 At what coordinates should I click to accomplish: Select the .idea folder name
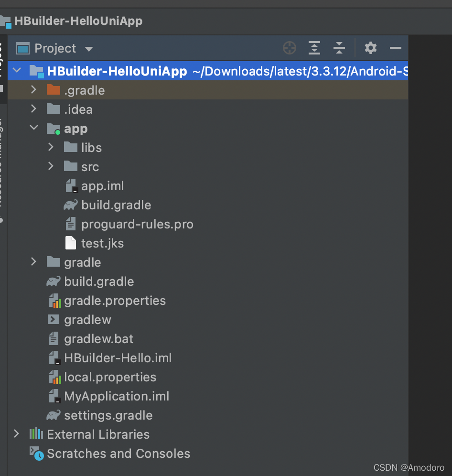click(78, 109)
